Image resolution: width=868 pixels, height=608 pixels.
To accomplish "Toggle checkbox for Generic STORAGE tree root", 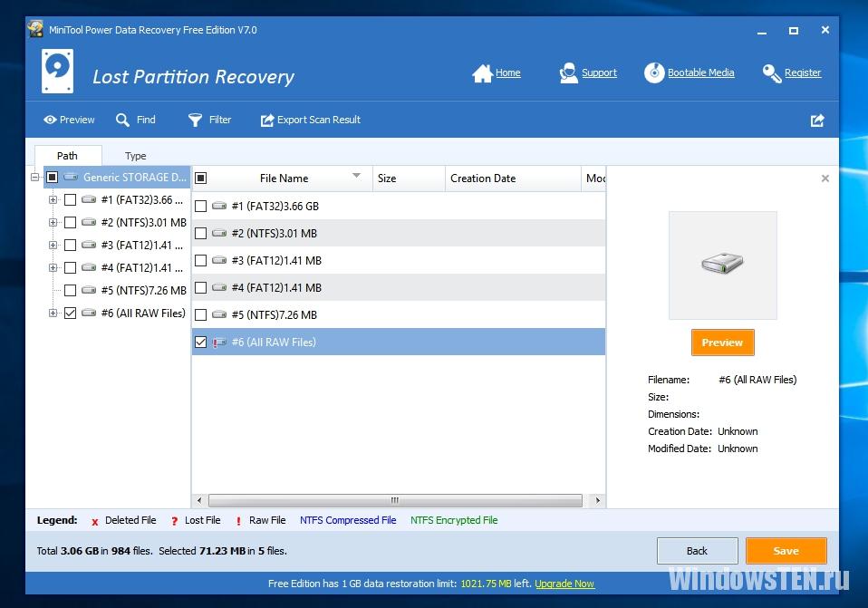I will pos(52,178).
